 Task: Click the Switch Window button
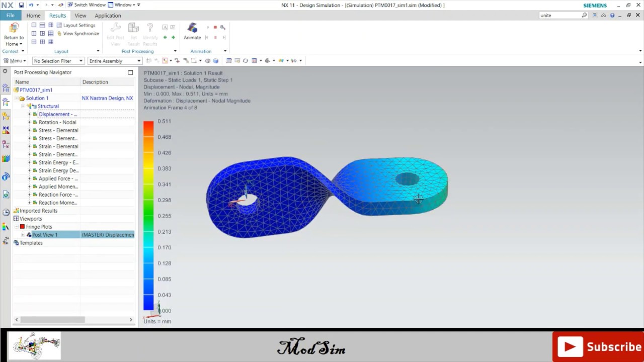tap(86, 5)
